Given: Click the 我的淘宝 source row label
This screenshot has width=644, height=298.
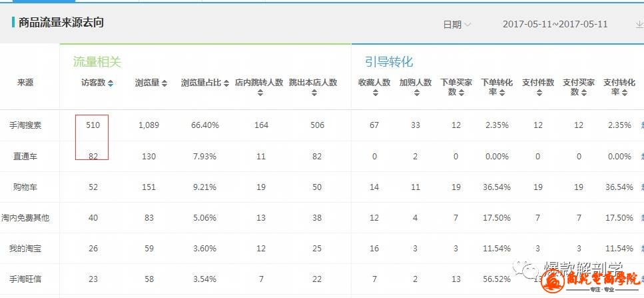Looking at the screenshot, I should pyautogui.click(x=25, y=249).
